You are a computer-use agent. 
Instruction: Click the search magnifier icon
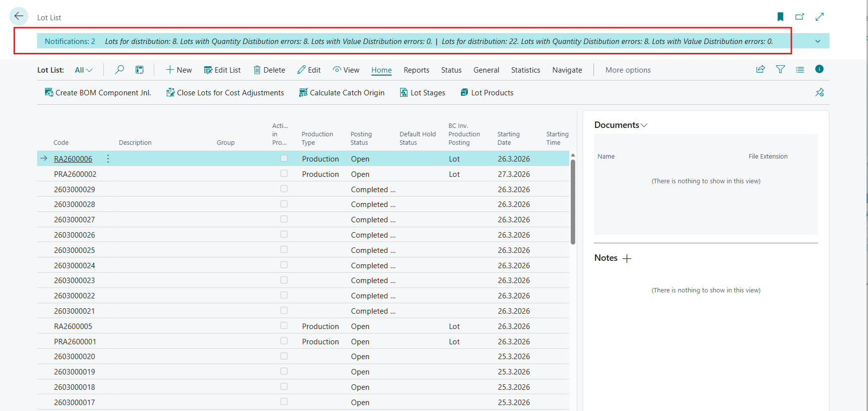point(119,70)
